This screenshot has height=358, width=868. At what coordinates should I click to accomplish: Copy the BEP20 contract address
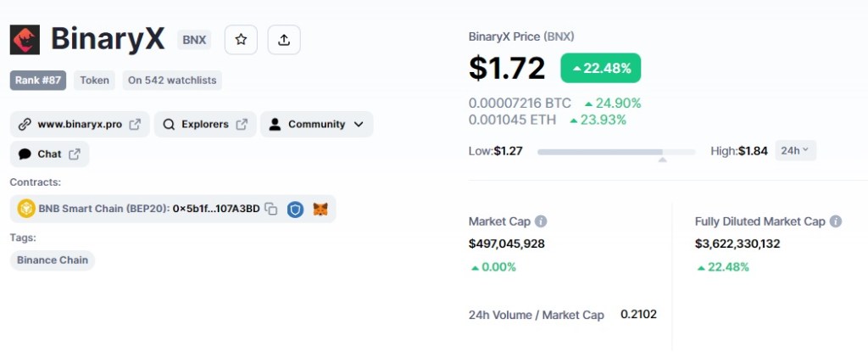(270, 209)
